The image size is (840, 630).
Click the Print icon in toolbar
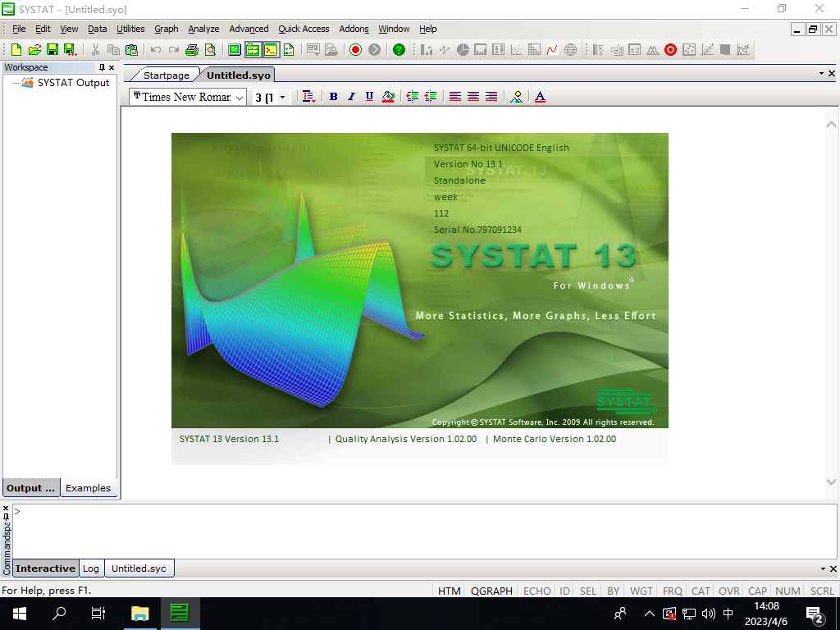pyautogui.click(x=192, y=50)
